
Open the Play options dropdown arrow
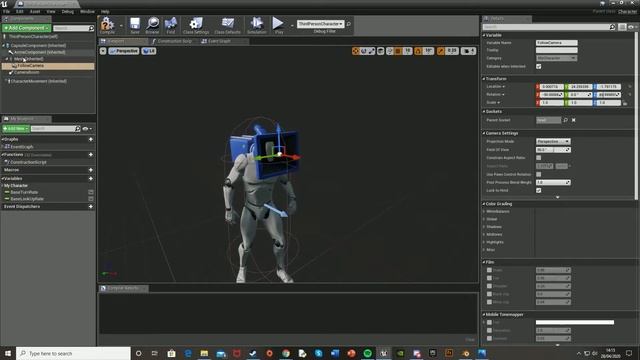point(292,26)
